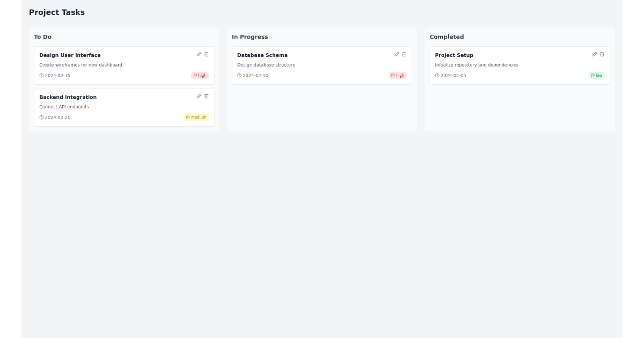This screenshot has height=338, width=644.
Task: Click the edit pencil on Design User Interface
Action: click(x=198, y=54)
